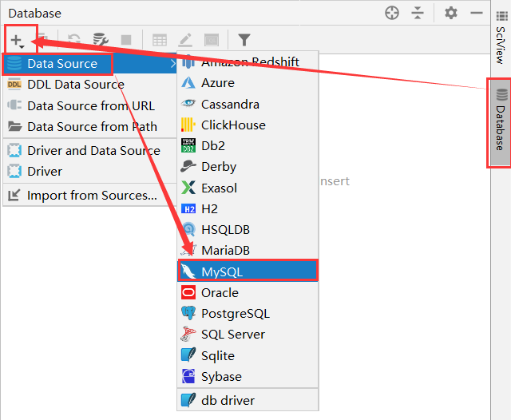
Task: Choose PostgreSQL data source
Action: [248, 314]
